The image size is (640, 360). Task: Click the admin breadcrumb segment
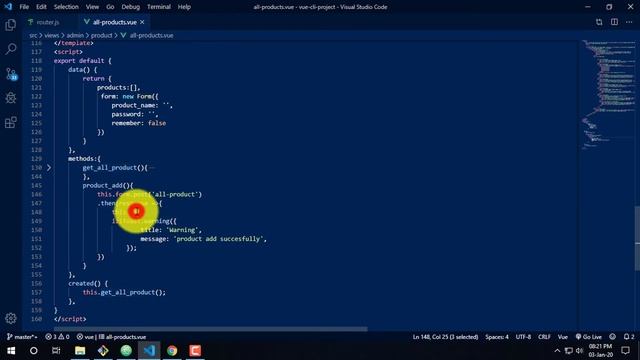click(x=75, y=36)
